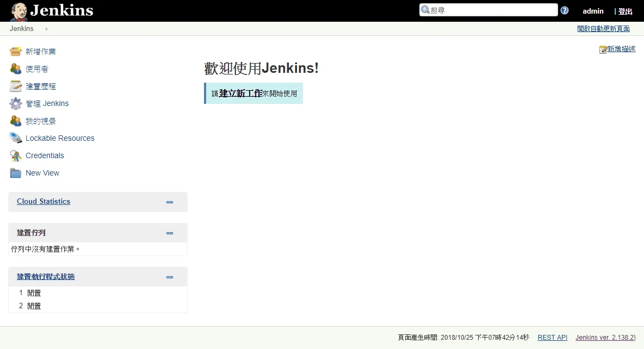Viewport: 644px width, 349px height.
Task: Open the 建置歷程 (Build History) icon
Action: (15, 85)
